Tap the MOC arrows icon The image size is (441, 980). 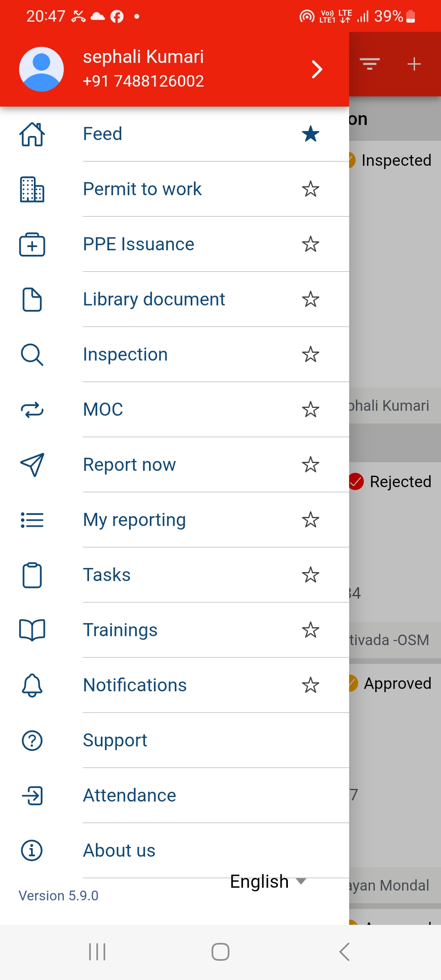coord(32,410)
